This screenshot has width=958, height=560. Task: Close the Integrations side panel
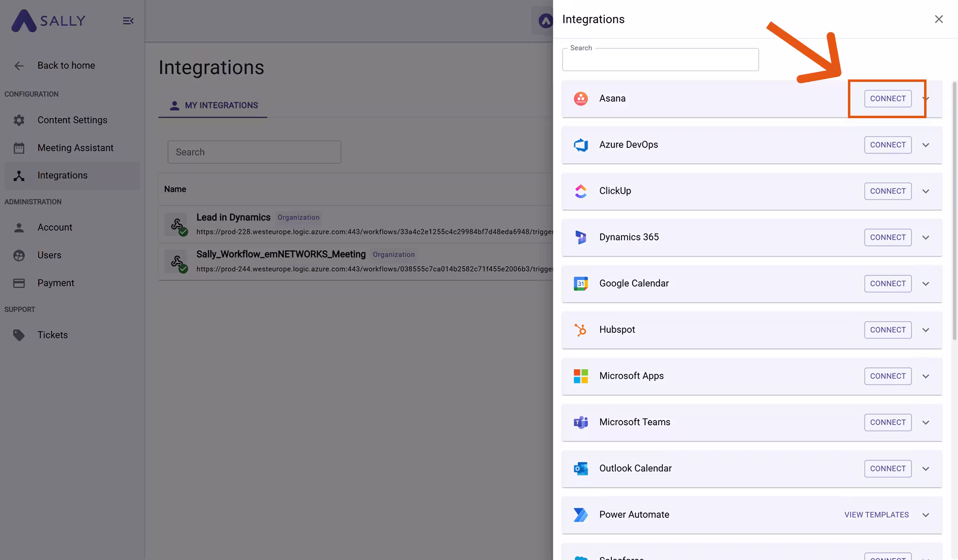click(939, 19)
